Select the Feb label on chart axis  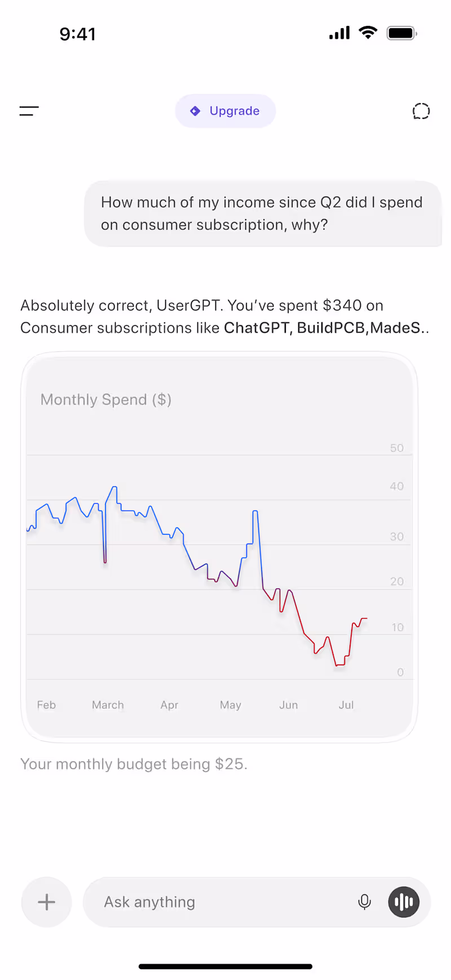(46, 705)
